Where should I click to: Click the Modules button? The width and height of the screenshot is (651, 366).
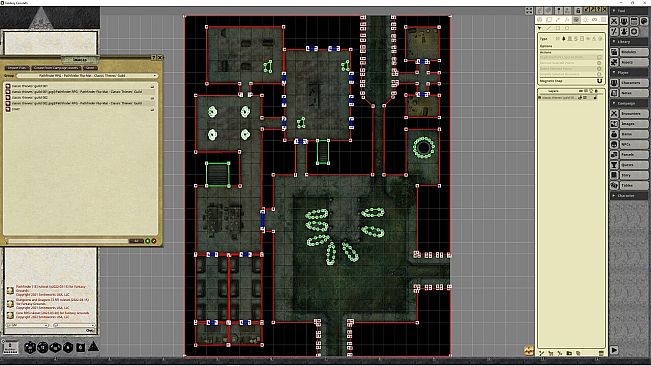634,52
